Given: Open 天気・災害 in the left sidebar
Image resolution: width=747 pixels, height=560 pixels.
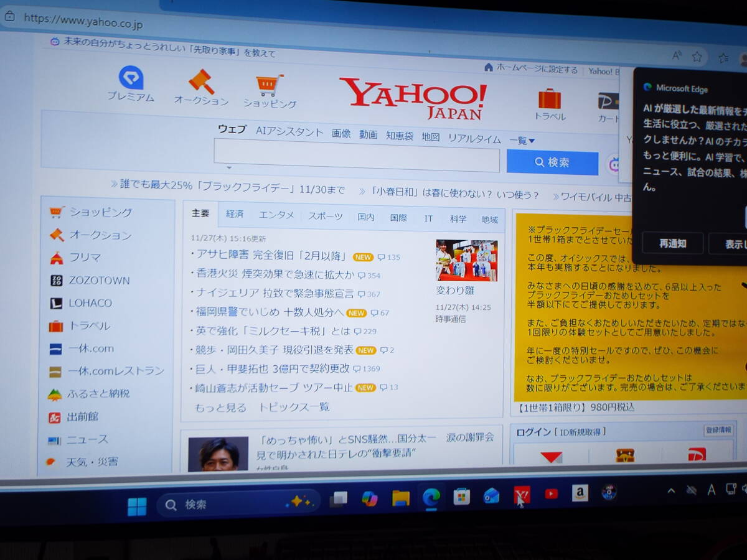Looking at the screenshot, I should [83, 462].
